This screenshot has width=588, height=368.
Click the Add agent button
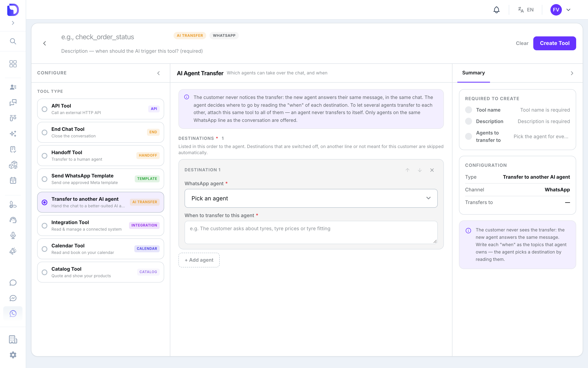[x=199, y=260]
